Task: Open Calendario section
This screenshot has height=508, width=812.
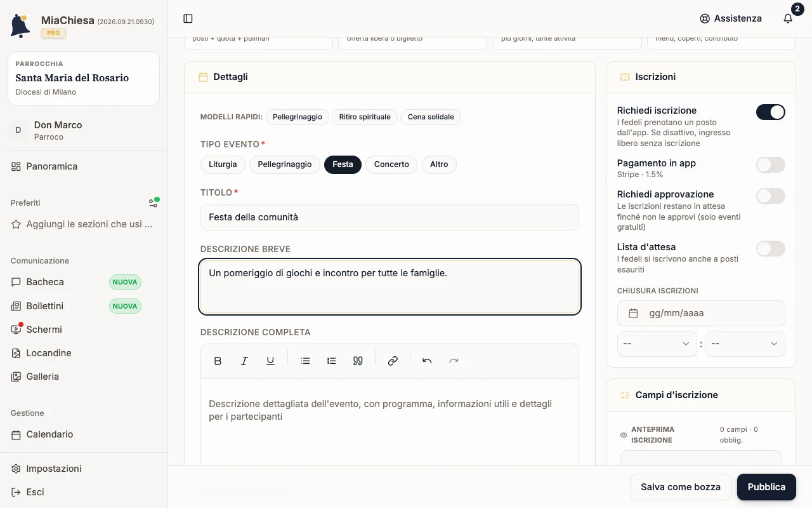Action: [x=84, y=434]
